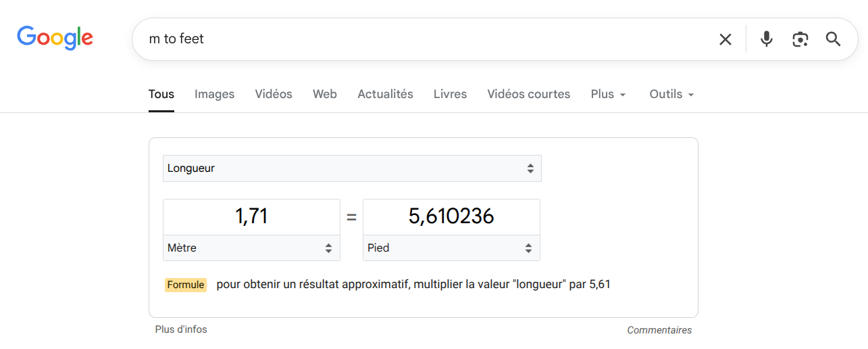Click the 1,71 meter value field
Image resolution: width=868 pixels, height=349 pixels.
click(x=251, y=216)
